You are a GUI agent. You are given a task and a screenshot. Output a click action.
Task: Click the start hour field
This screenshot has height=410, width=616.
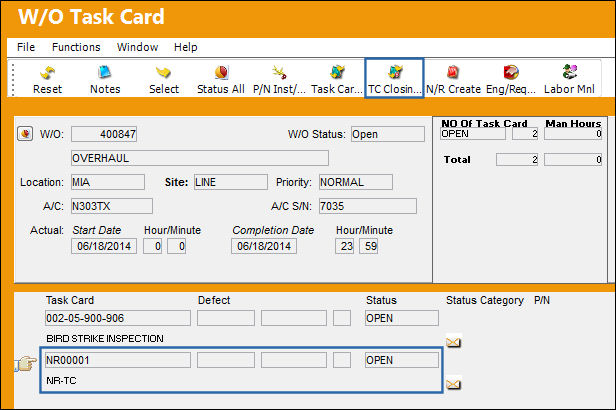152,246
